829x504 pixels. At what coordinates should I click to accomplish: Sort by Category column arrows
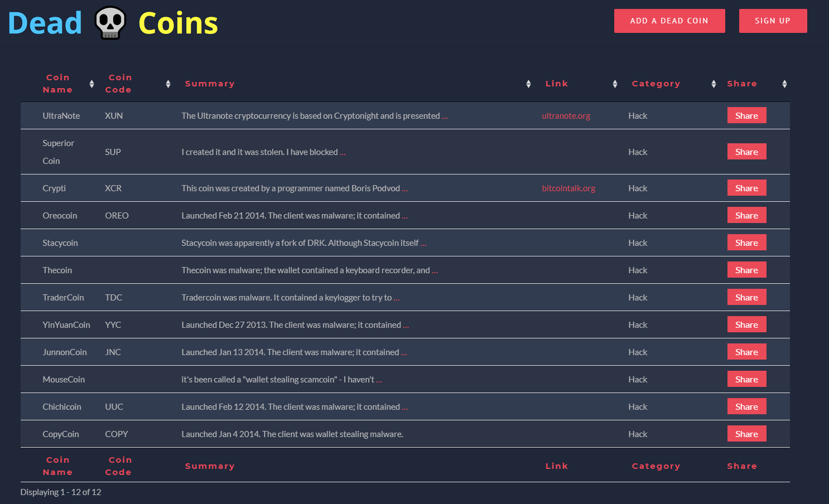(714, 84)
